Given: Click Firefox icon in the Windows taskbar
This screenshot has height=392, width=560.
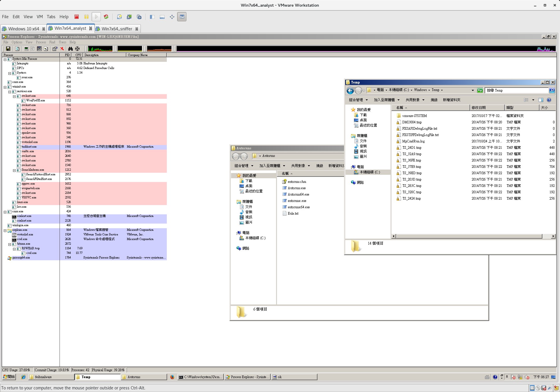Looking at the screenshot, I should pyautogui.click(x=172, y=377).
